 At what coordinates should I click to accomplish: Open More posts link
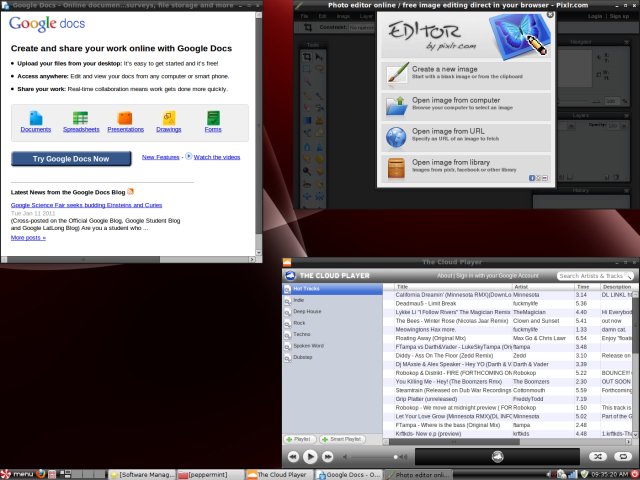pyautogui.click(x=28, y=238)
